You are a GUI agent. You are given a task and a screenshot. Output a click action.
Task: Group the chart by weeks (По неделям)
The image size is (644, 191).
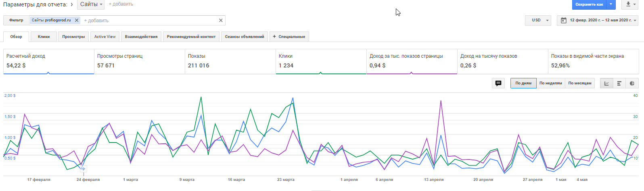[550, 83]
